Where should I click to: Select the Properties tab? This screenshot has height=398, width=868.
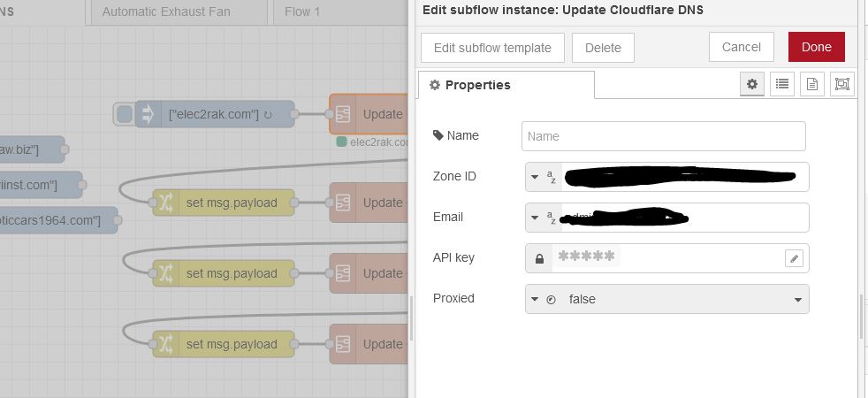pos(506,85)
